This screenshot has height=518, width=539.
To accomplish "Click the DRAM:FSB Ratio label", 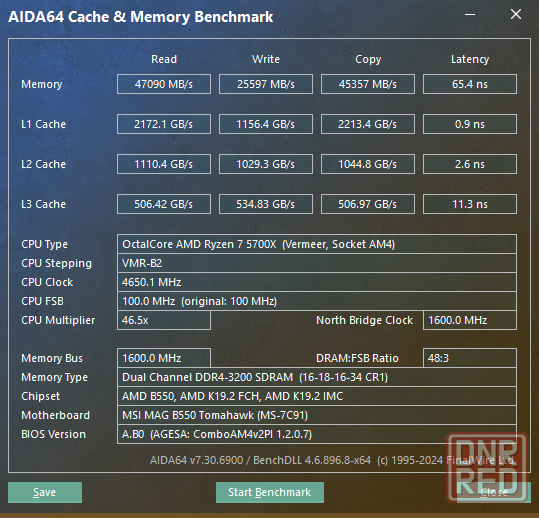I will pos(357,358).
